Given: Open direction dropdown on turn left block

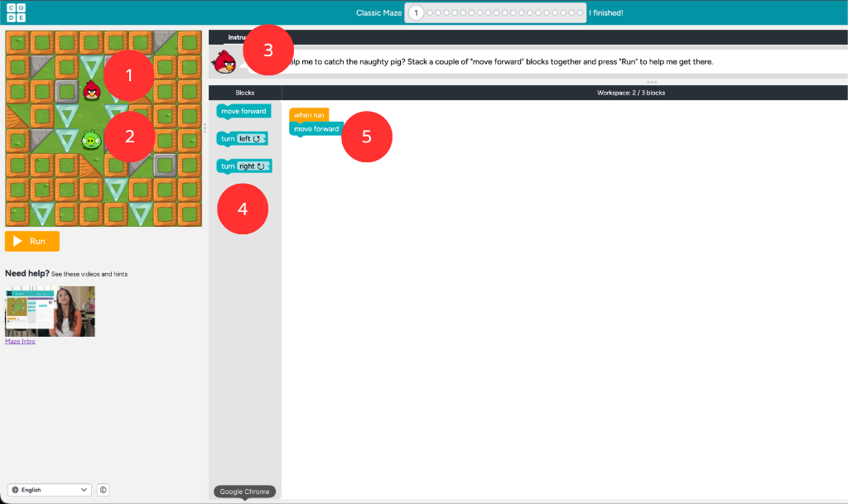Looking at the screenshot, I should point(252,139).
